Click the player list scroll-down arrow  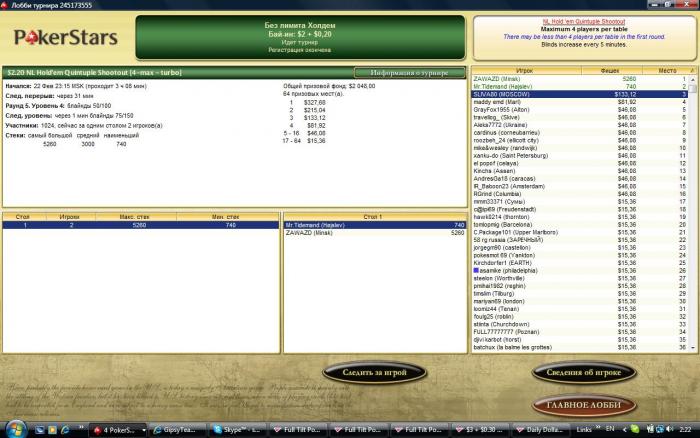693,347
